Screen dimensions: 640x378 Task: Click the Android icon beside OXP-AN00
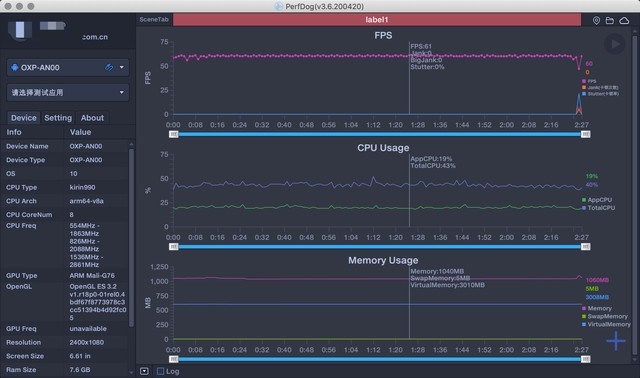[15, 67]
